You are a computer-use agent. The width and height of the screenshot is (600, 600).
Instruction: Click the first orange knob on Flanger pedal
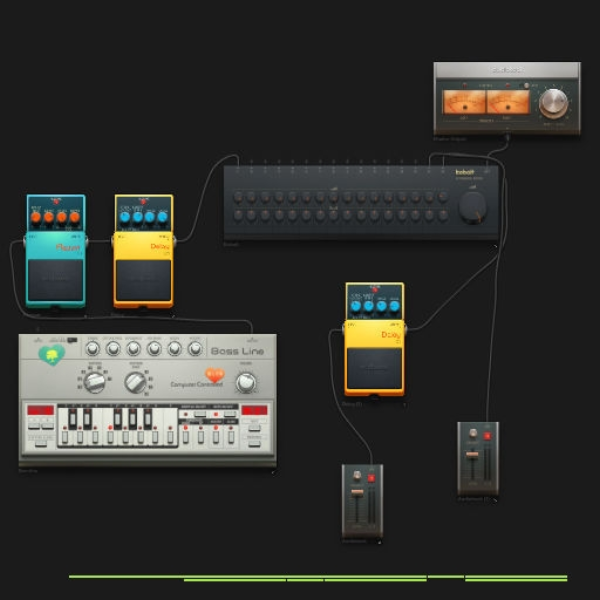tap(36, 217)
